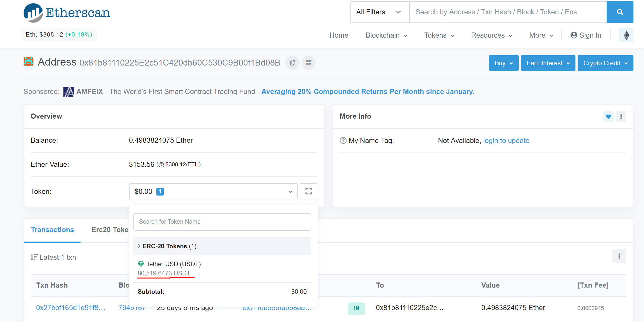This screenshot has height=322, width=644.
Task: Click the Latest txn sort icon
Action: tap(34, 257)
